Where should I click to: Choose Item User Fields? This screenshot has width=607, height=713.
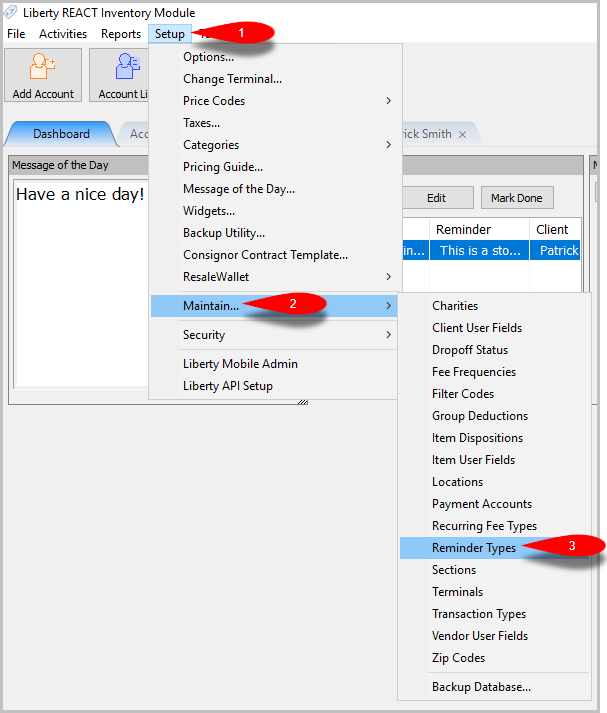click(473, 460)
